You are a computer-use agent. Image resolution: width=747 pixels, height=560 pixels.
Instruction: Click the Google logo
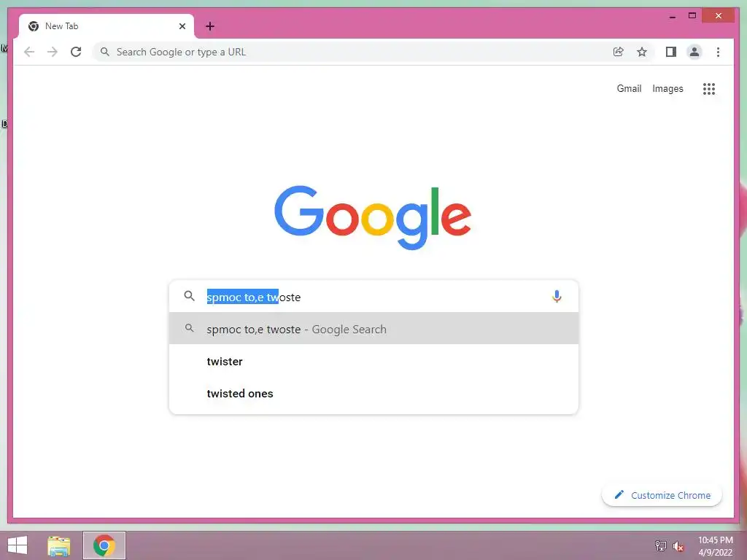tap(373, 217)
